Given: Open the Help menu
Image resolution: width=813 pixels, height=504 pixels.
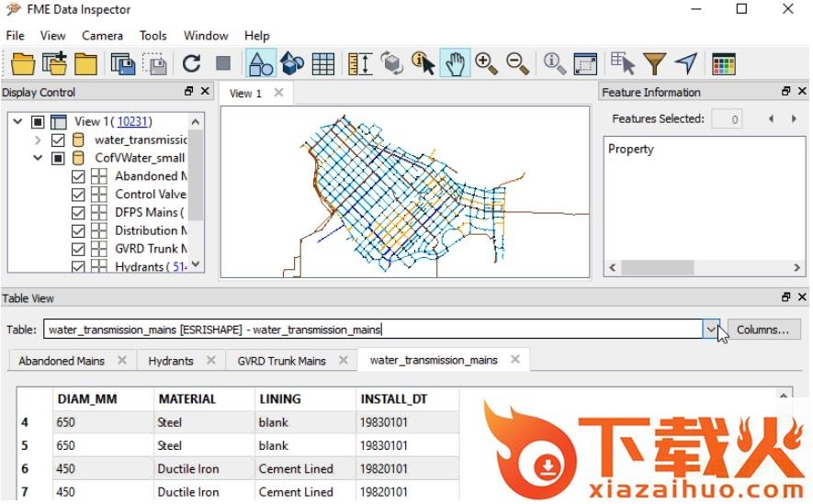Looking at the screenshot, I should pyautogui.click(x=256, y=35).
